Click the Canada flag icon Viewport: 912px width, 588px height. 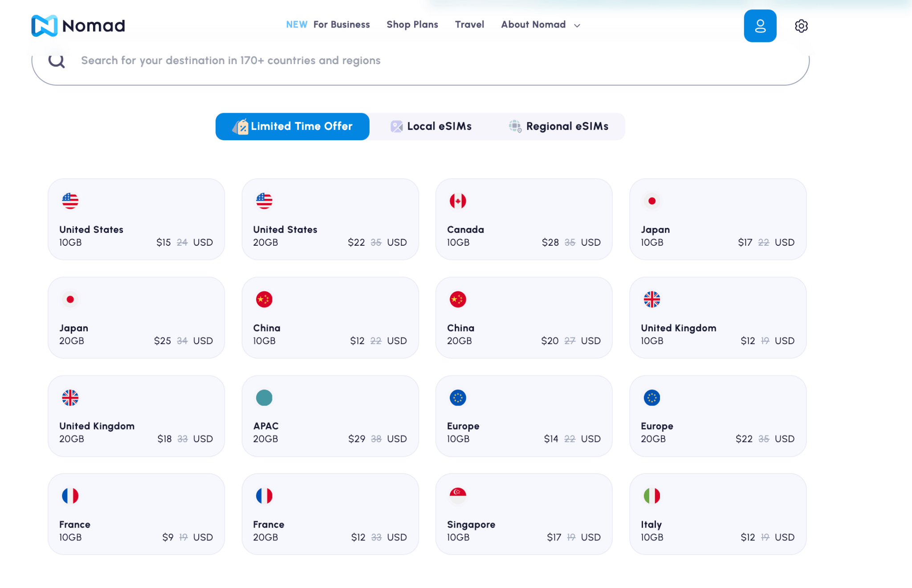pyautogui.click(x=458, y=201)
